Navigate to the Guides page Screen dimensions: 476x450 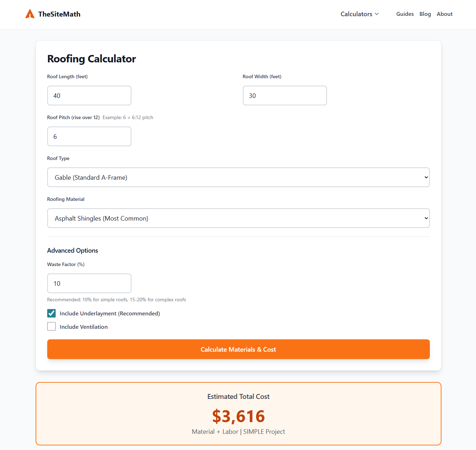click(405, 14)
